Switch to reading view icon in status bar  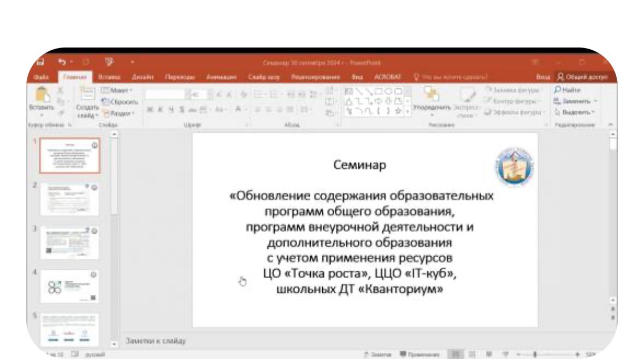[489, 354]
